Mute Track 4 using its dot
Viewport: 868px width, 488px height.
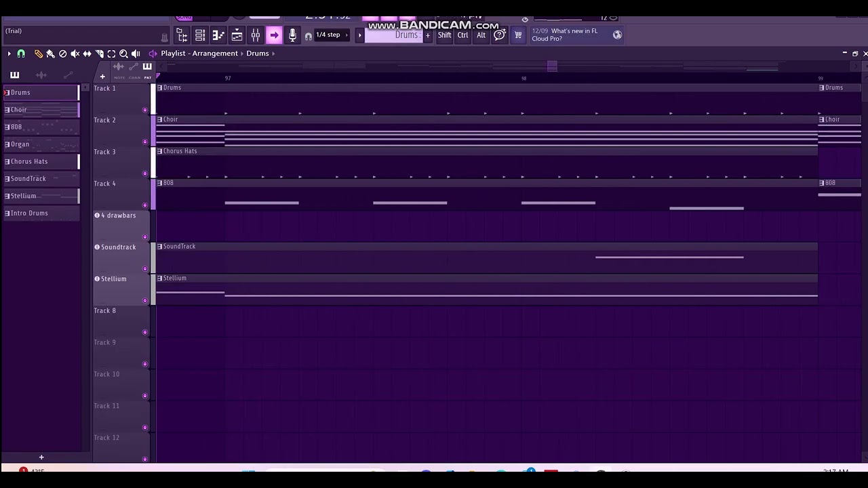click(145, 205)
